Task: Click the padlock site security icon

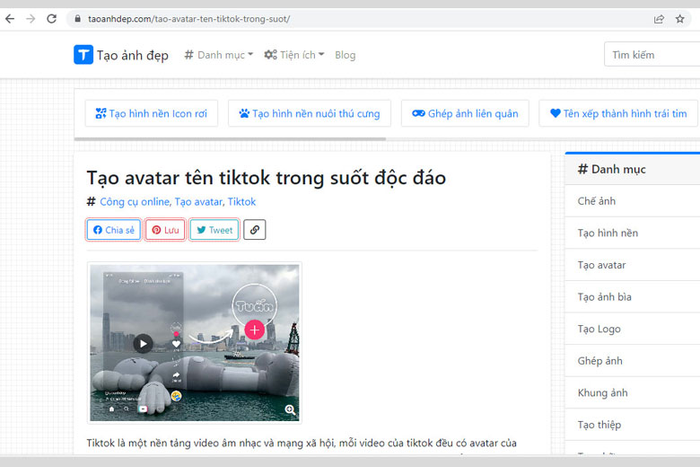Action: click(78, 19)
